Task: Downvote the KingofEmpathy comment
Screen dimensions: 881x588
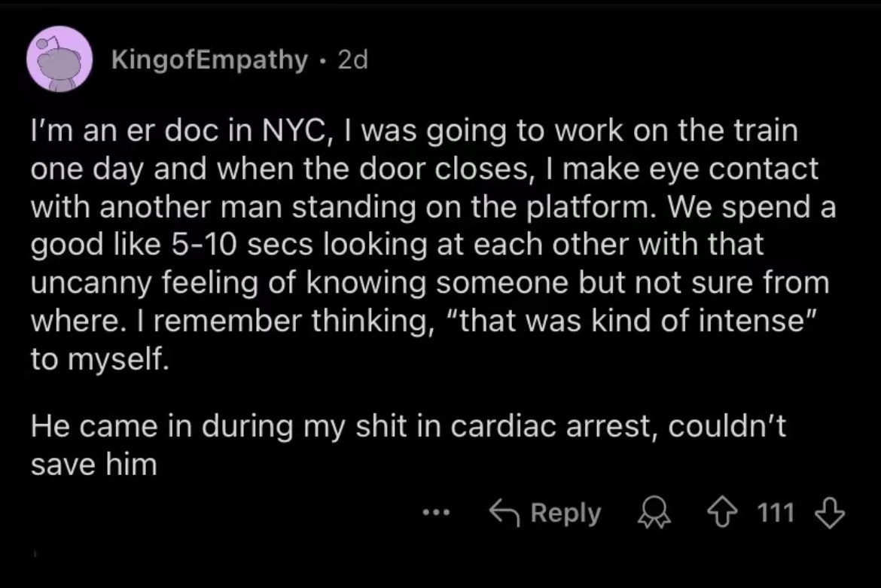Action: point(830,513)
